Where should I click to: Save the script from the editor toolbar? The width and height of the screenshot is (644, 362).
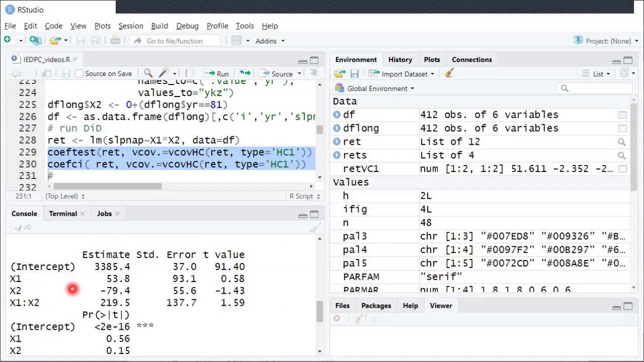[66, 74]
